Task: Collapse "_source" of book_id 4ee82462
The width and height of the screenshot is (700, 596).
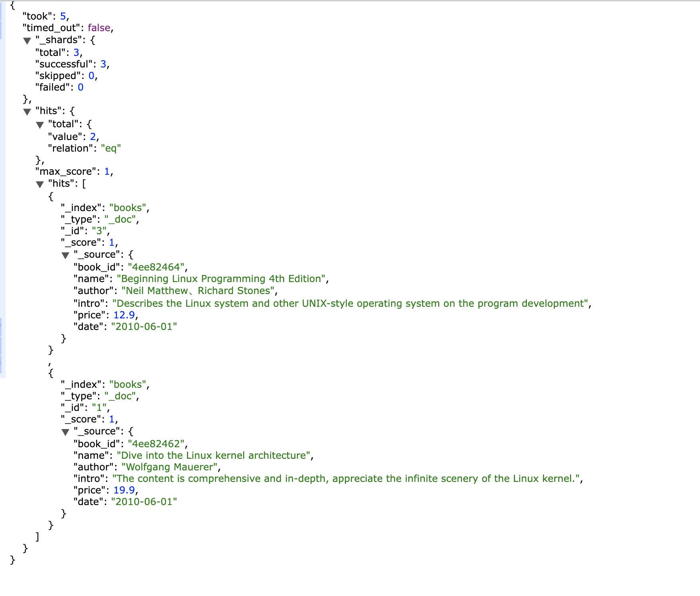Action: (x=65, y=432)
